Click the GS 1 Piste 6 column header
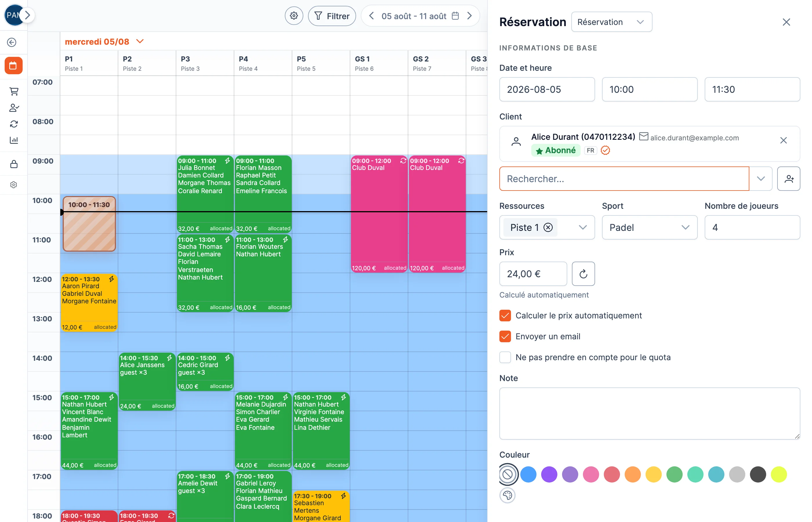This screenshot has width=812, height=522. [378, 64]
